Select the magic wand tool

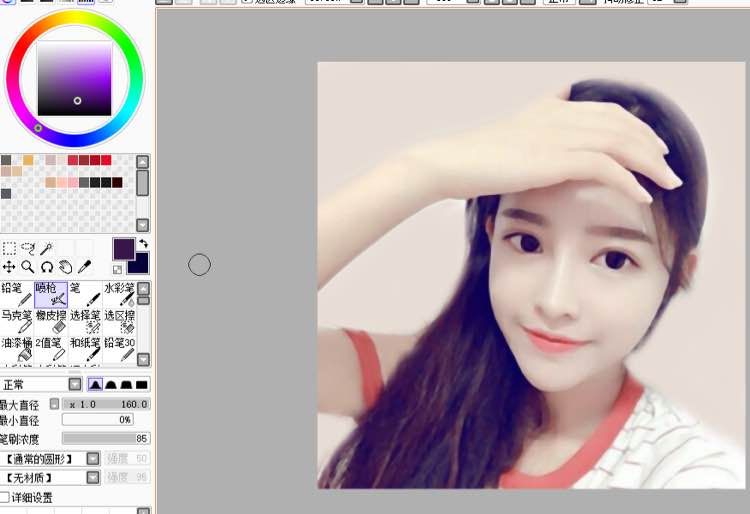coord(47,248)
